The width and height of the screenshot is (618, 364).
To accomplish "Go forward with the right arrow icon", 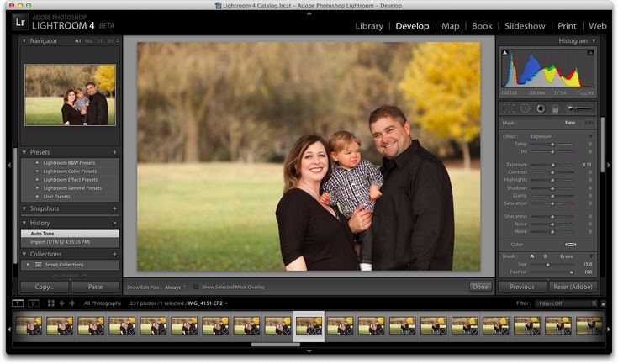I will tap(71, 303).
